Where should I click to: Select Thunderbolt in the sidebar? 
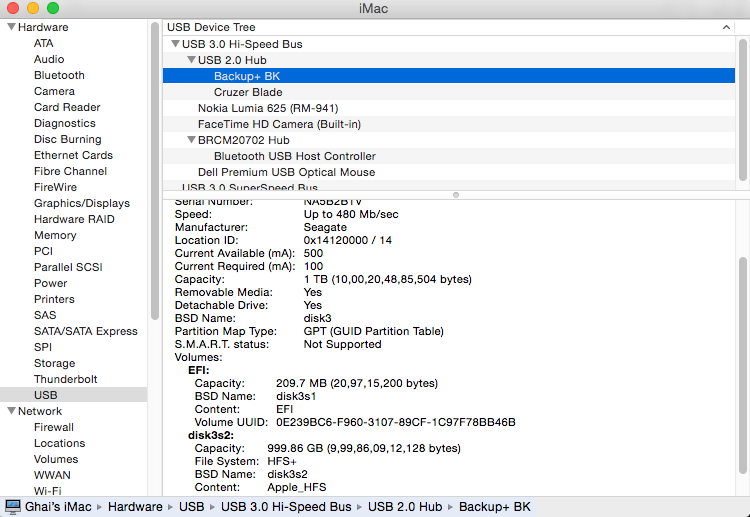click(x=66, y=379)
